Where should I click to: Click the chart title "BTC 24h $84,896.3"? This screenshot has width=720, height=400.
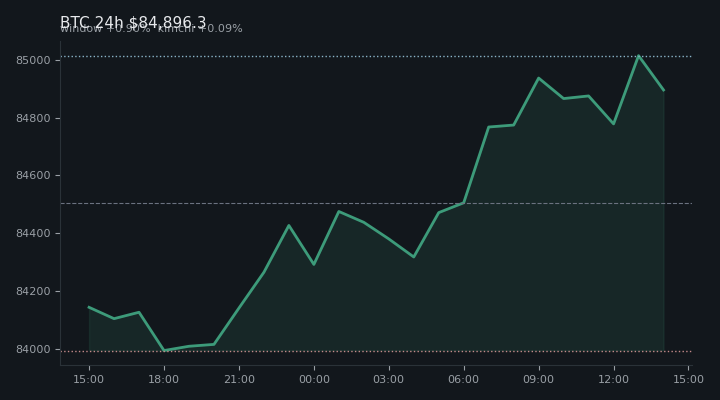pyautogui.click(x=133, y=22)
